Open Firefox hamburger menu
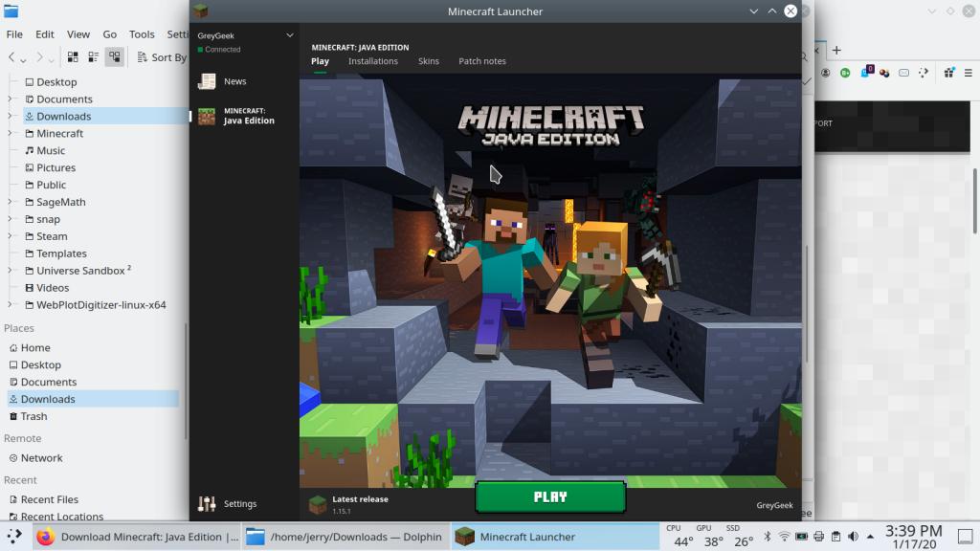Viewport: 980px width, 551px height. pyautogui.click(x=969, y=73)
